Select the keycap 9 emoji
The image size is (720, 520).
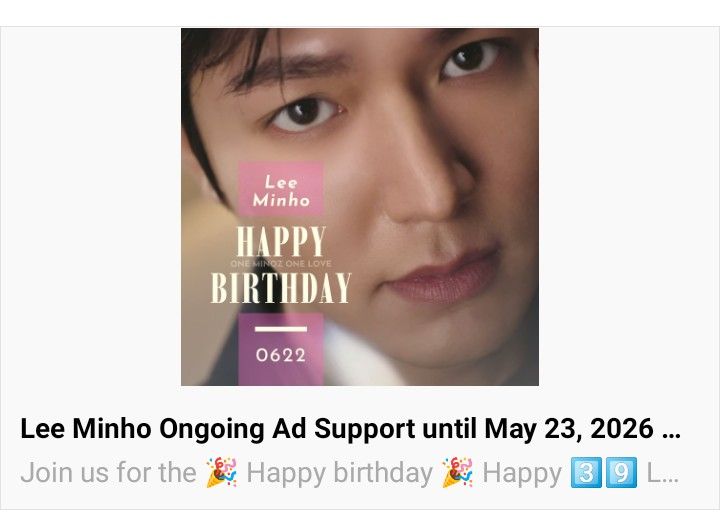tap(621, 472)
